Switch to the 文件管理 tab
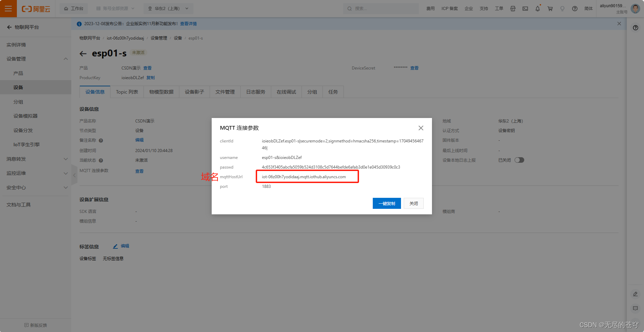This screenshot has height=332, width=644. [x=225, y=92]
